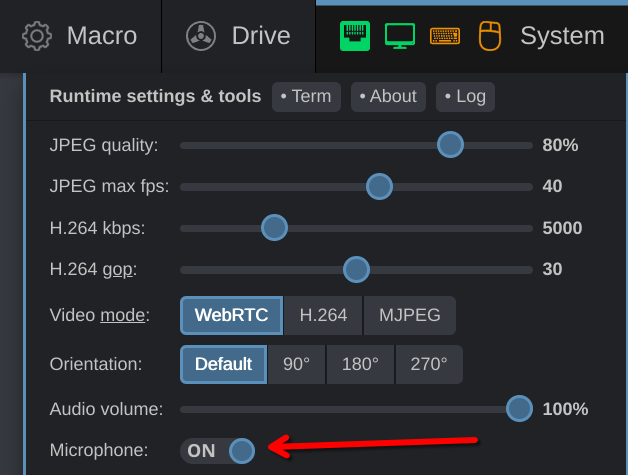Viewport: 628px width, 475px height.
Task: Click the H.264 kbps slider handle
Action: point(274,228)
